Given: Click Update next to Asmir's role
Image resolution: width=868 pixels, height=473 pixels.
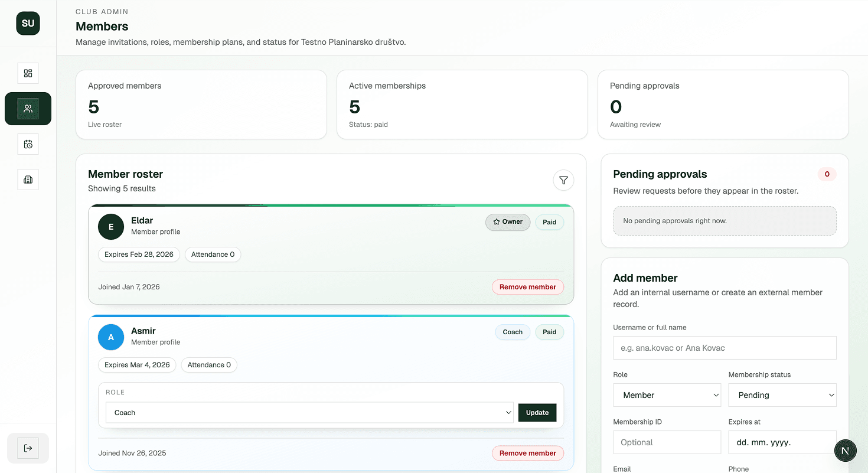Looking at the screenshot, I should coord(537,412).
